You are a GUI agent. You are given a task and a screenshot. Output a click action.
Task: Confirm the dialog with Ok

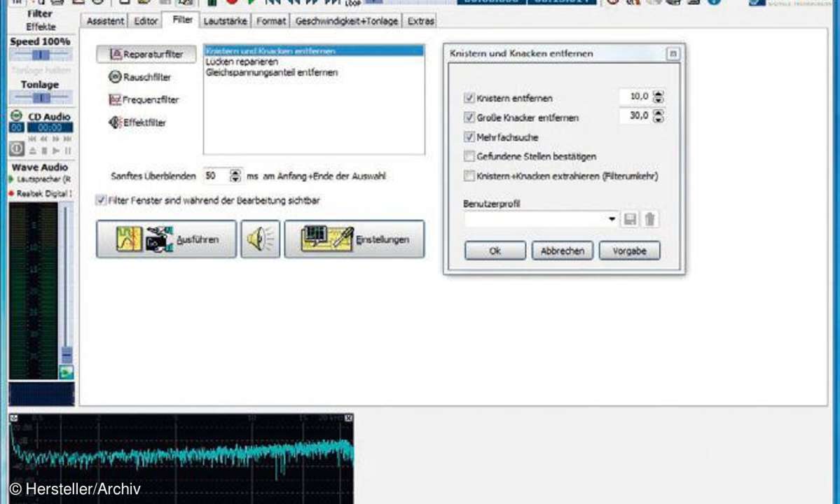click(495, 251)
